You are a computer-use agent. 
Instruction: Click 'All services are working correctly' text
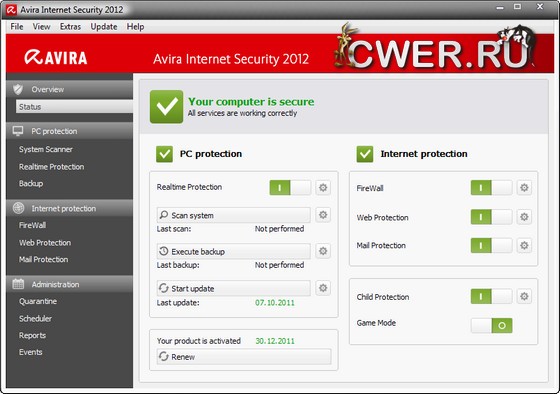(x=242, y=113)
